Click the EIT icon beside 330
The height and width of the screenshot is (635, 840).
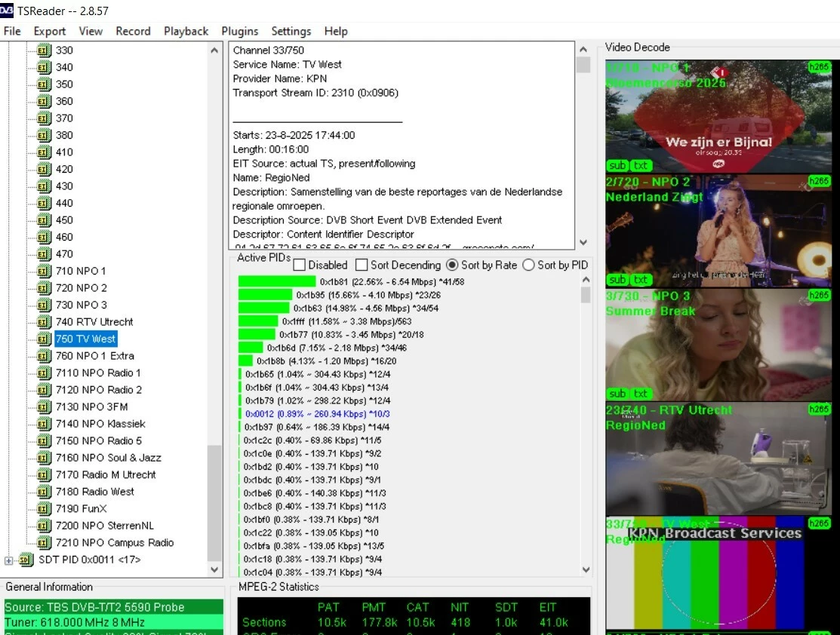(x=44, y=51)
